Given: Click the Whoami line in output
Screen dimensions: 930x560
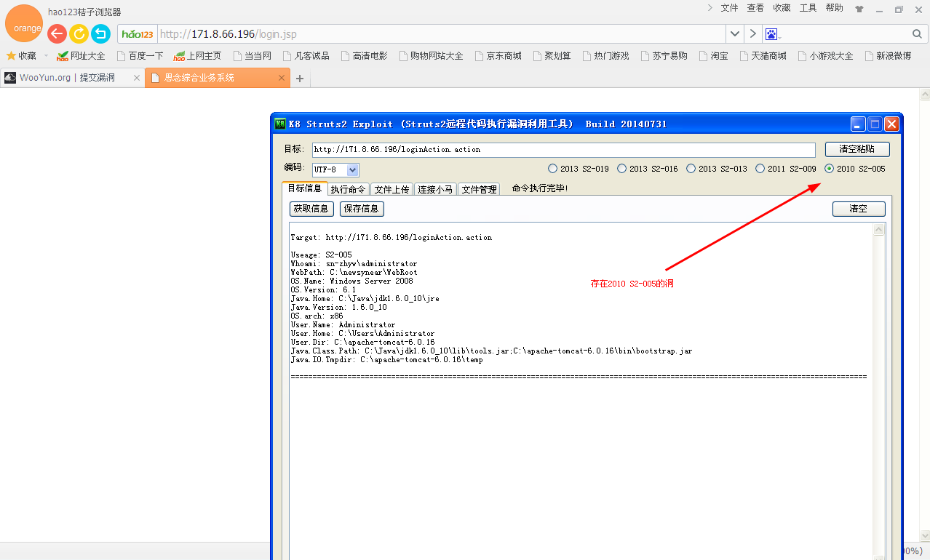Looking at the screenshot, I should [x=354, y=263].
